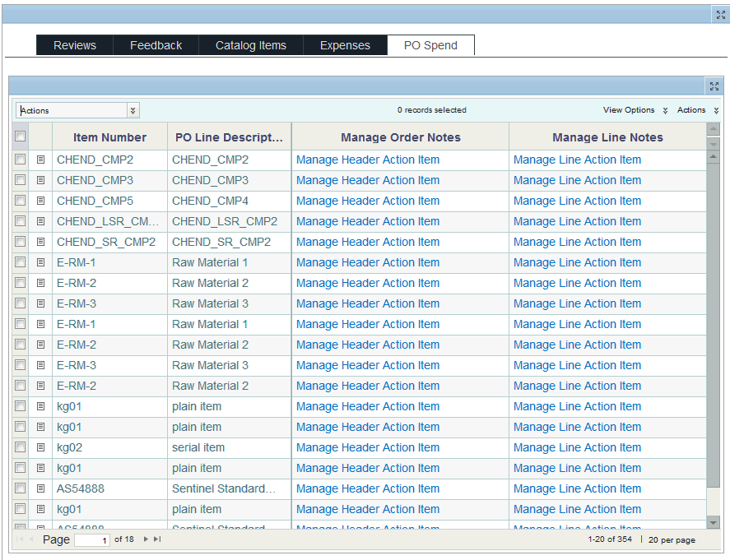Open record details icon for CHEND_SR_CMP2 row
Viewport: 730px width, 560px height.
(x=40, y=242)
